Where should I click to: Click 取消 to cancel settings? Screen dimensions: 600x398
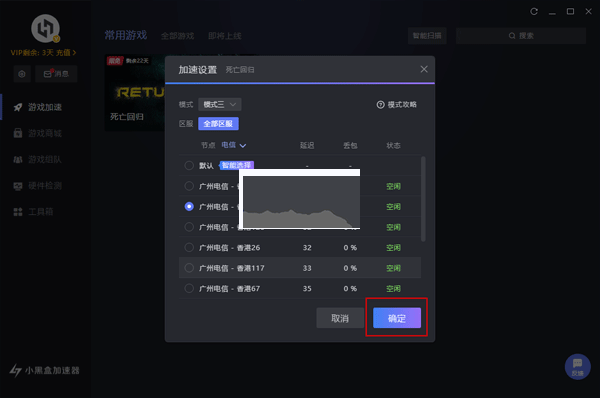coord(340,318)
